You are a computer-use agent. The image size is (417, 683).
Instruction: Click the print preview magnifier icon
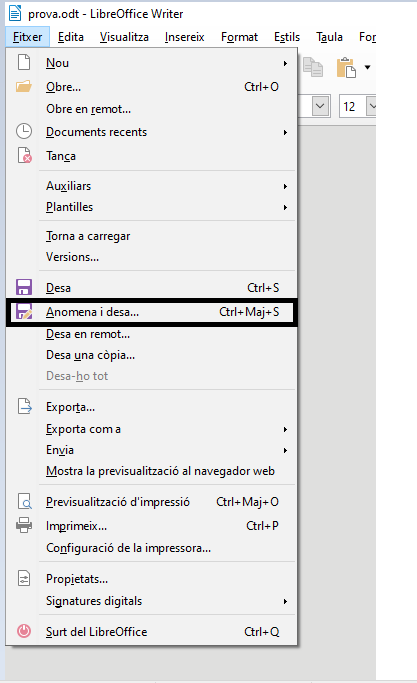(24, 501)
